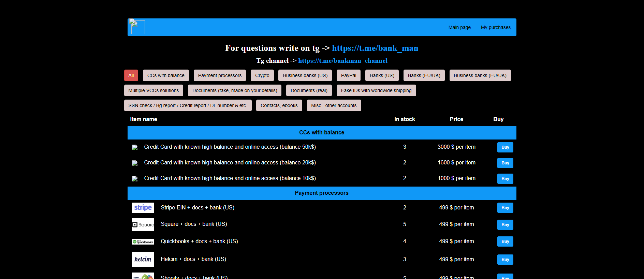Click the 499 $ price on the Square row
The image size is (644, 279).
pyautogui.click(x=456, y=224)
